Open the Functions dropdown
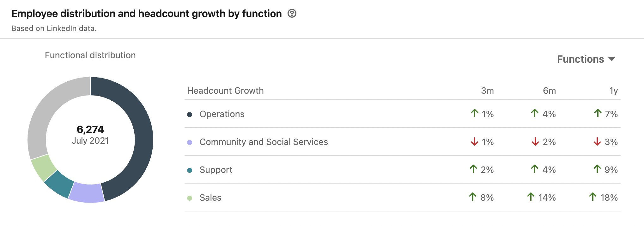 (586, 59)
